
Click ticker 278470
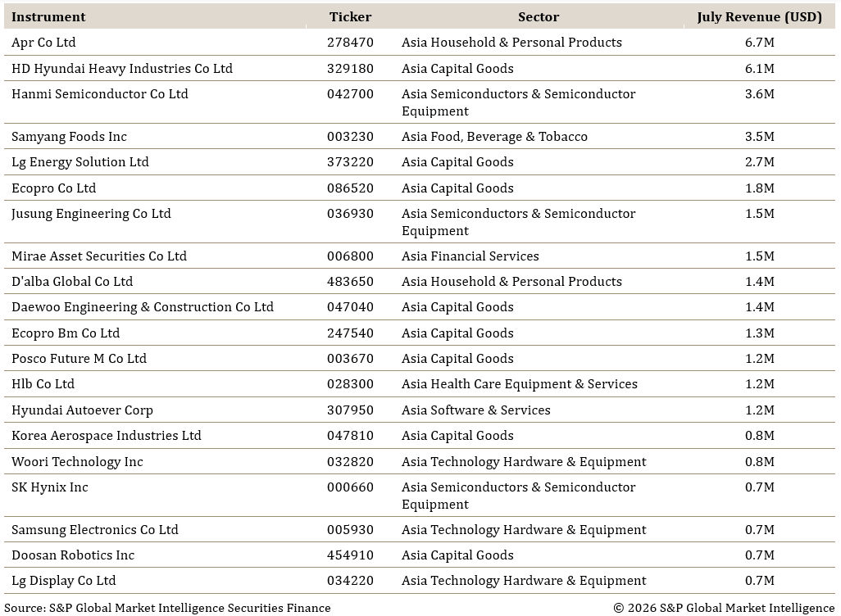[350, 43]
